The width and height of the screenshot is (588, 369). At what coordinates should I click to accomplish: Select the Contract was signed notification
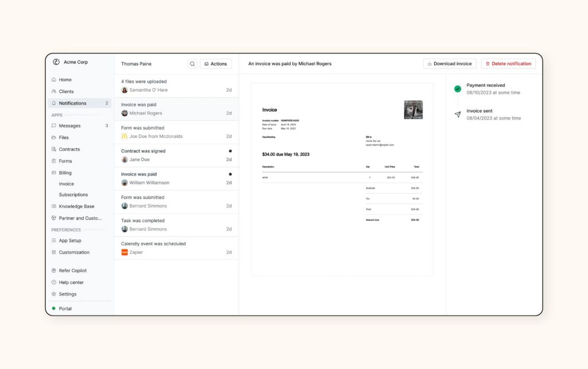tap(176, 155)
